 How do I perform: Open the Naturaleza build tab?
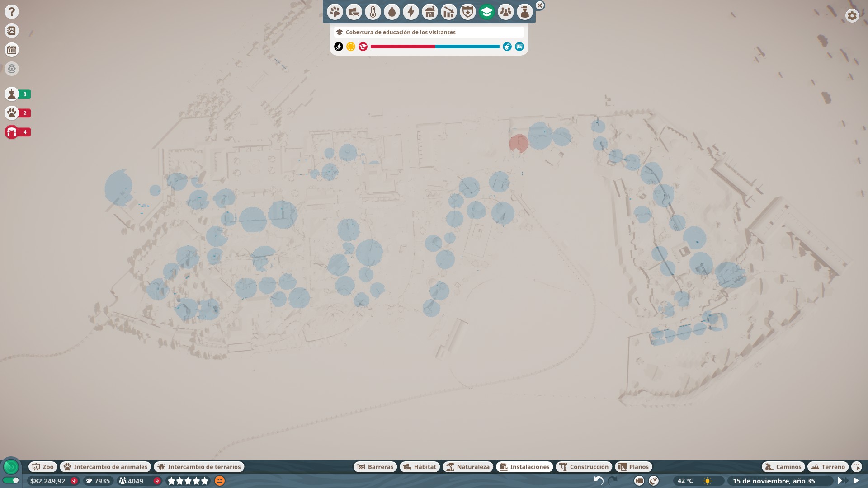point(468,467)
